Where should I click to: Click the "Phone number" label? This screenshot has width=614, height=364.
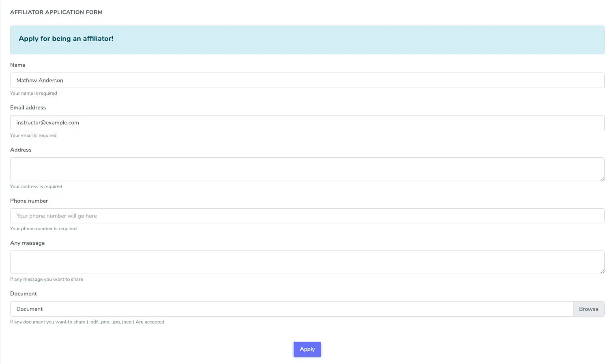29,201
